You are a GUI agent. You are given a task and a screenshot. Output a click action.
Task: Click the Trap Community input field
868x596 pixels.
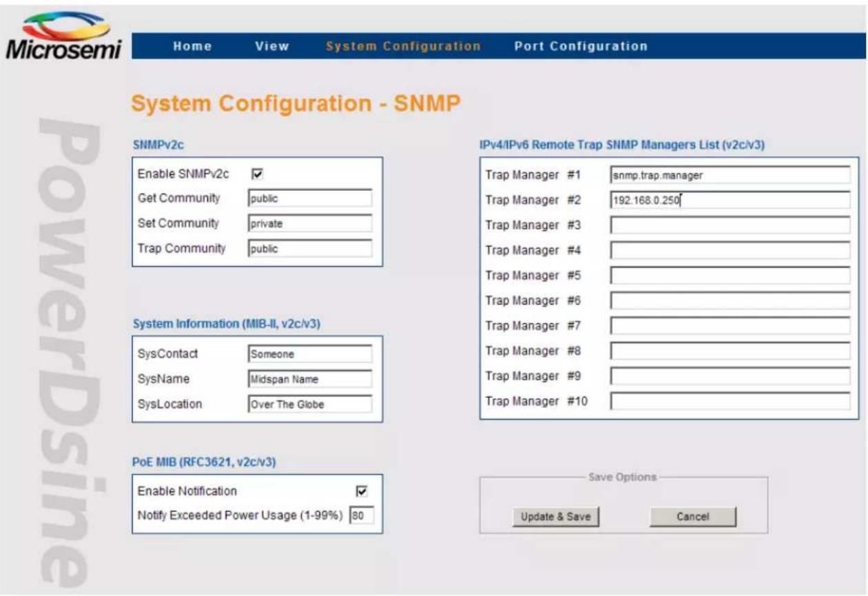(310, 249)
